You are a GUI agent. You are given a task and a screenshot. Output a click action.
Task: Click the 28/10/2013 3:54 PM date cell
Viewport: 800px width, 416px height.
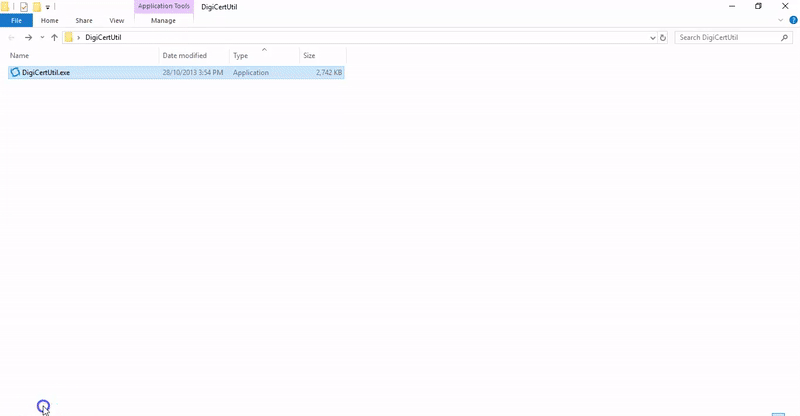(193, 72)
